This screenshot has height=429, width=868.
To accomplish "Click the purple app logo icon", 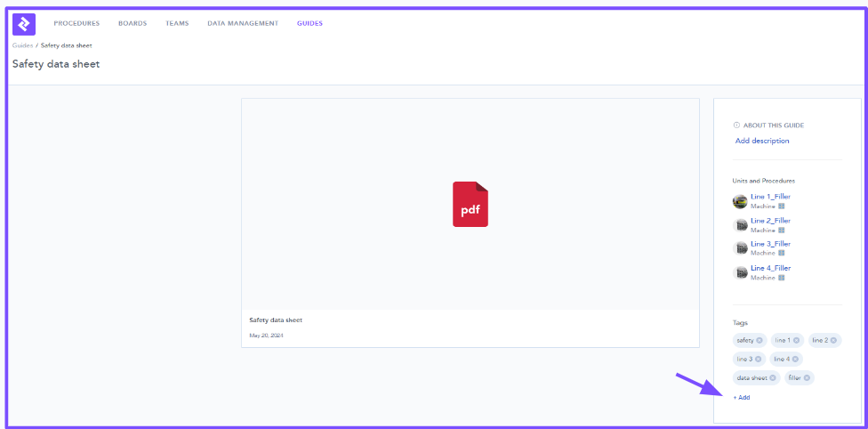I will click(25, 24).
